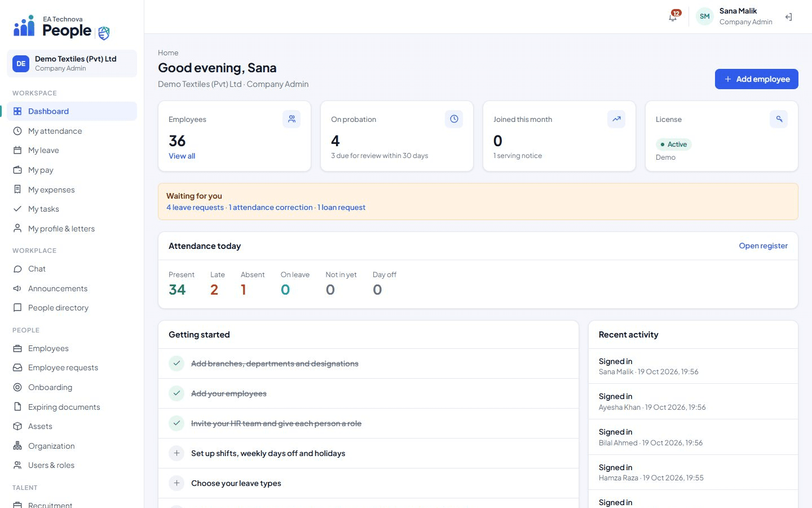The image size is (812, 508).
Task: Click the SM user avatar
Action: [x=704, y=16]
